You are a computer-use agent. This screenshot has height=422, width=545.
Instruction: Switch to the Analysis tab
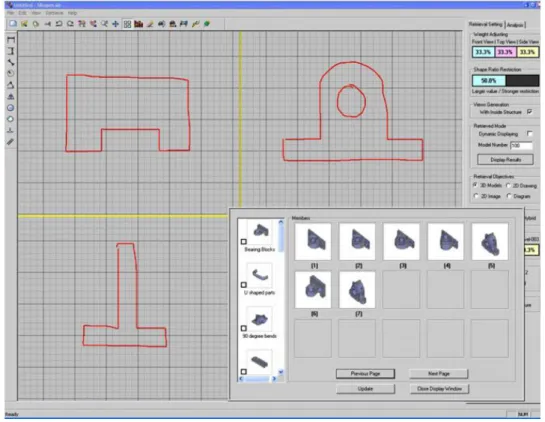click(x=515, y=25)
